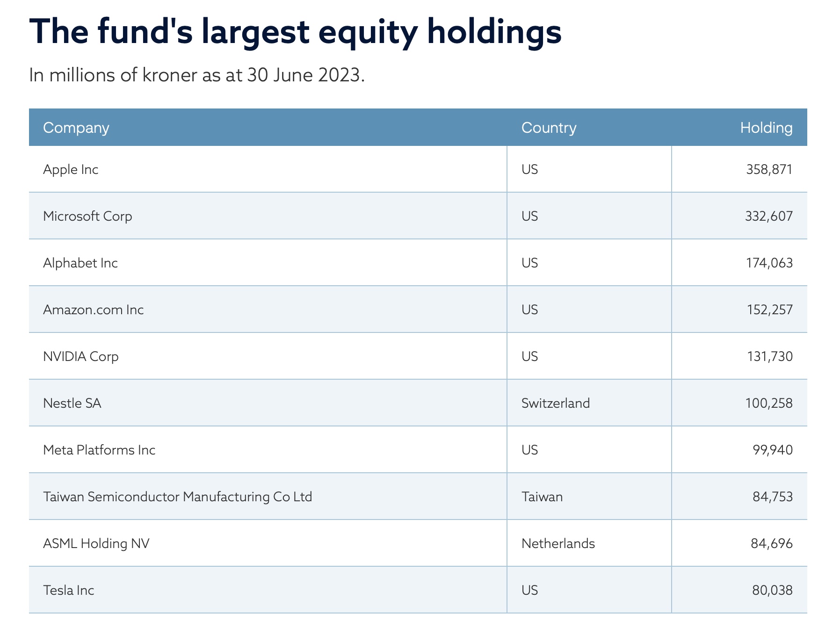Screen dimensions: 840x635
Task: Click the Holding column header
Action: click(766, 128)
